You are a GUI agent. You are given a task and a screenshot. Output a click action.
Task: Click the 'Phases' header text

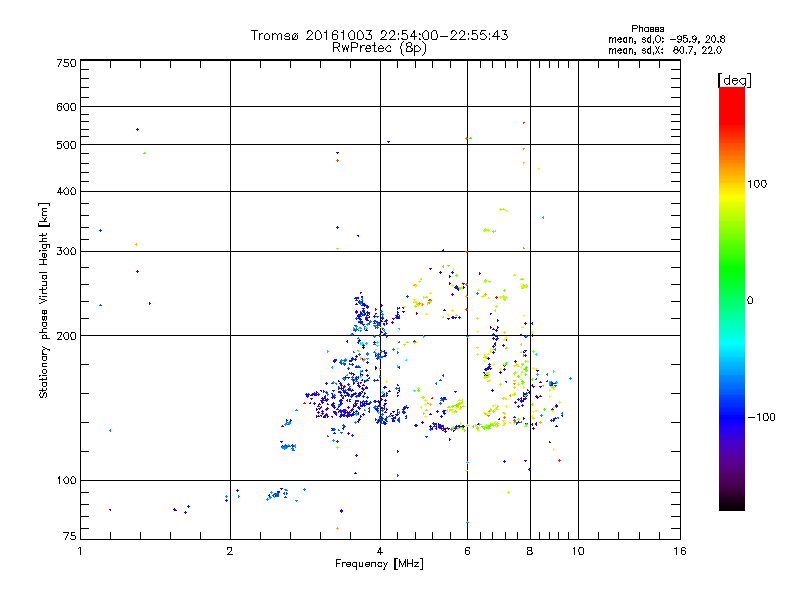pos(647,29)
